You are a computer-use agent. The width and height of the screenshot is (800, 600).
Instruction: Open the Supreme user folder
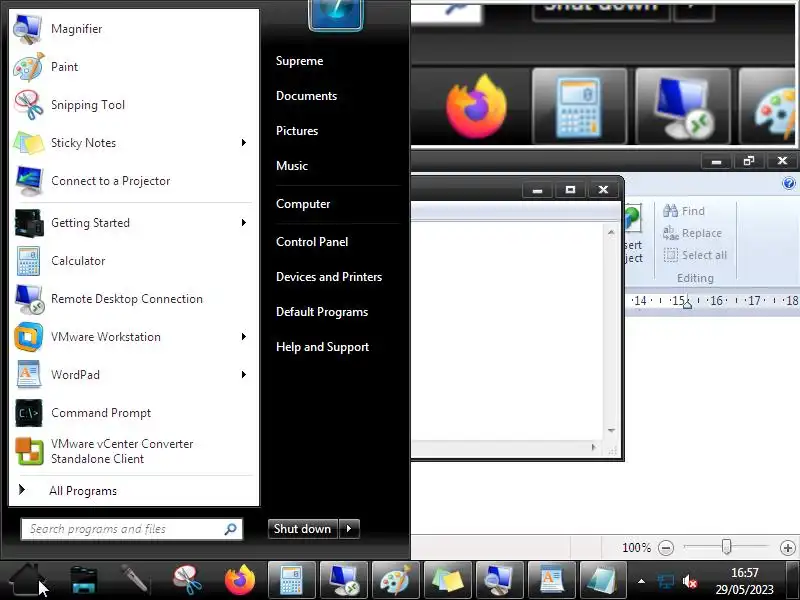tap(299, 61)
